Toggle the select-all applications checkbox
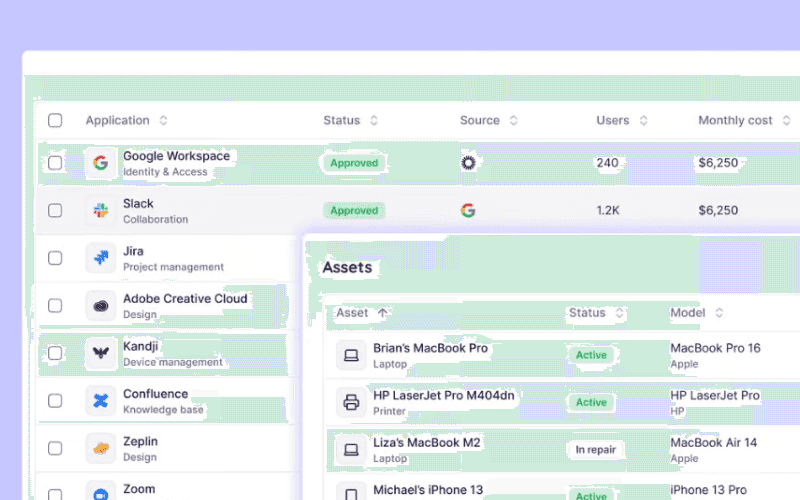Viewport: 800px width, 500px height. coord(55,120)
